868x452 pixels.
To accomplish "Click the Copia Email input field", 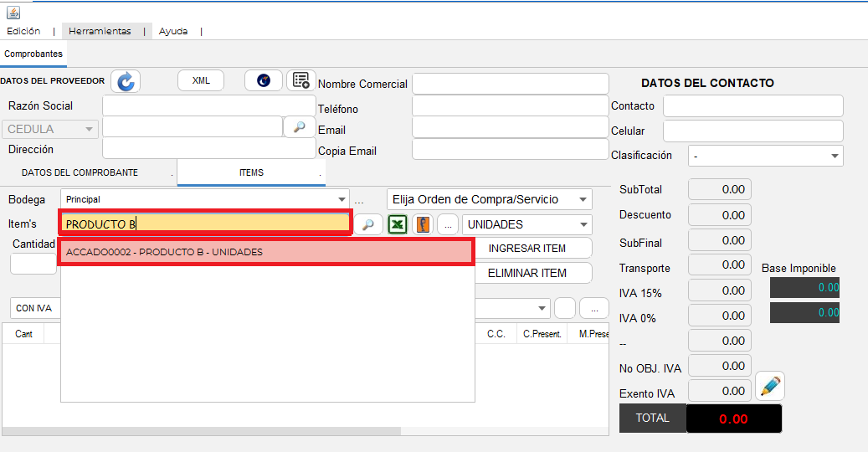I will point(511,149).
